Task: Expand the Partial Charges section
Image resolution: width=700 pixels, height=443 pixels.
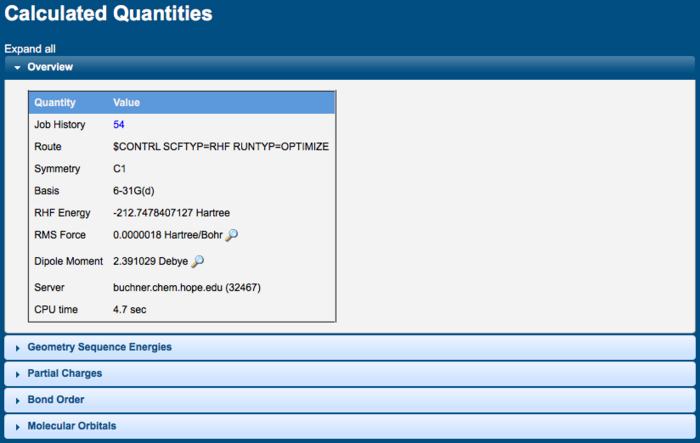Action: point(64,373)
